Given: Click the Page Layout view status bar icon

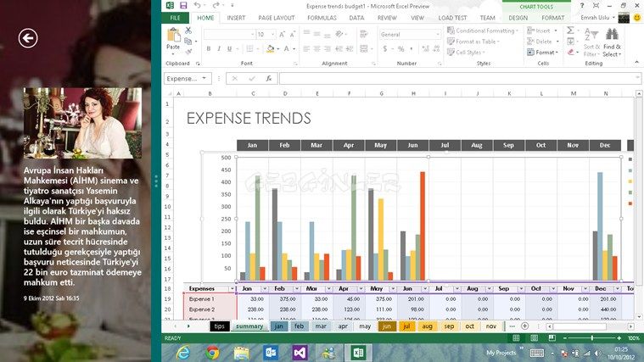Looking at the screenshot, I should (x=534, y=338).
